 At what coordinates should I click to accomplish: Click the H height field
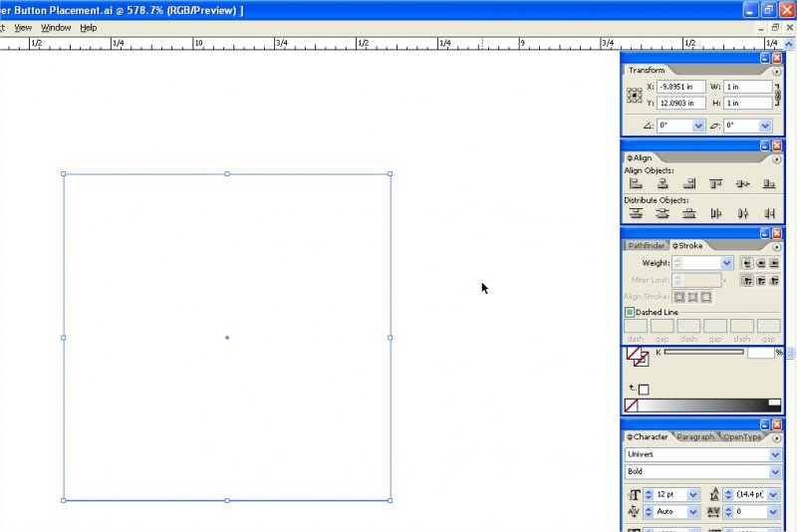point(748,104)
